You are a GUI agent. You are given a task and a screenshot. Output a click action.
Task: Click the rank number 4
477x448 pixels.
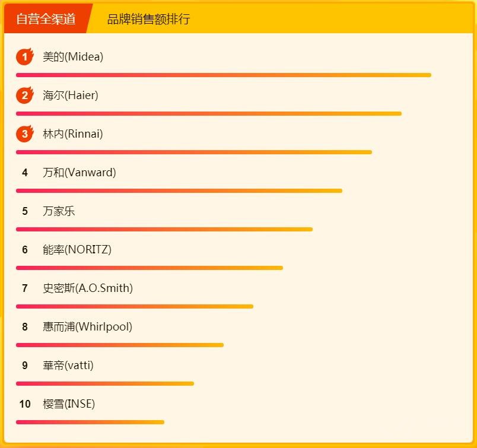point(25,173)
